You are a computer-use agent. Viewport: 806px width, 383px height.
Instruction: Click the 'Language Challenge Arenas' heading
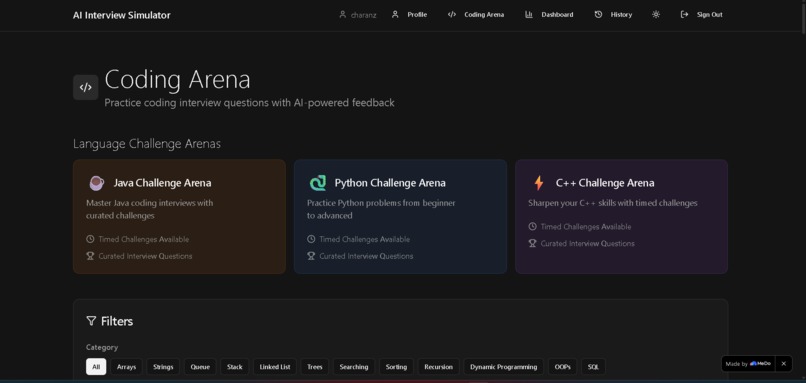[146, 144]
